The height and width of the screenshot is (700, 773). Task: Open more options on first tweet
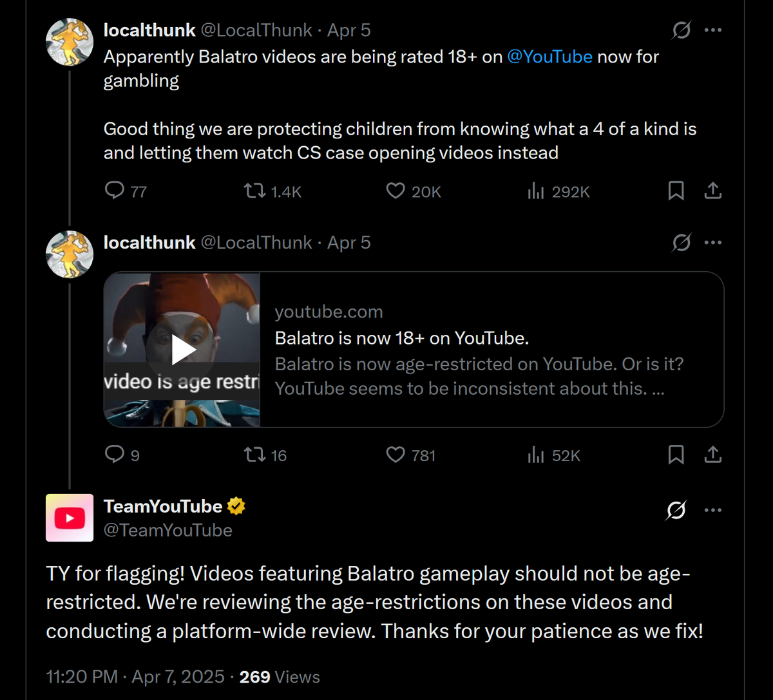pos(713,30)
